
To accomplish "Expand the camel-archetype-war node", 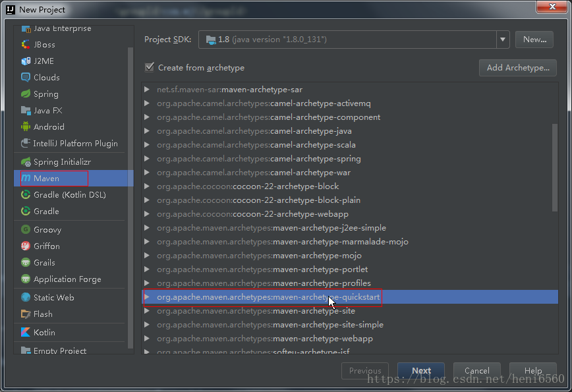I will 147,173.
